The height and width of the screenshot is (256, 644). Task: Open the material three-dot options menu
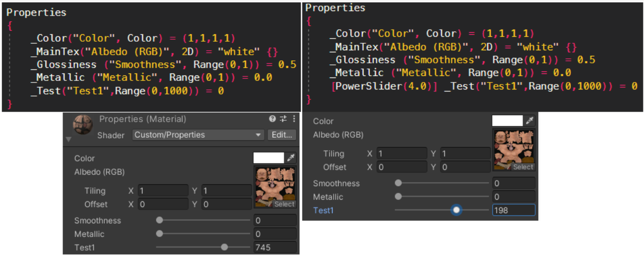294,119
